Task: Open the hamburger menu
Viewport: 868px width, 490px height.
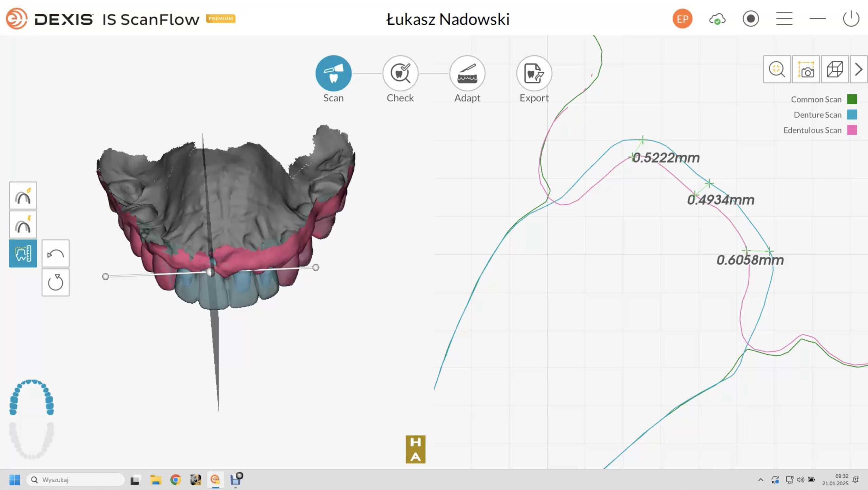Action: (x=784, y=19)
